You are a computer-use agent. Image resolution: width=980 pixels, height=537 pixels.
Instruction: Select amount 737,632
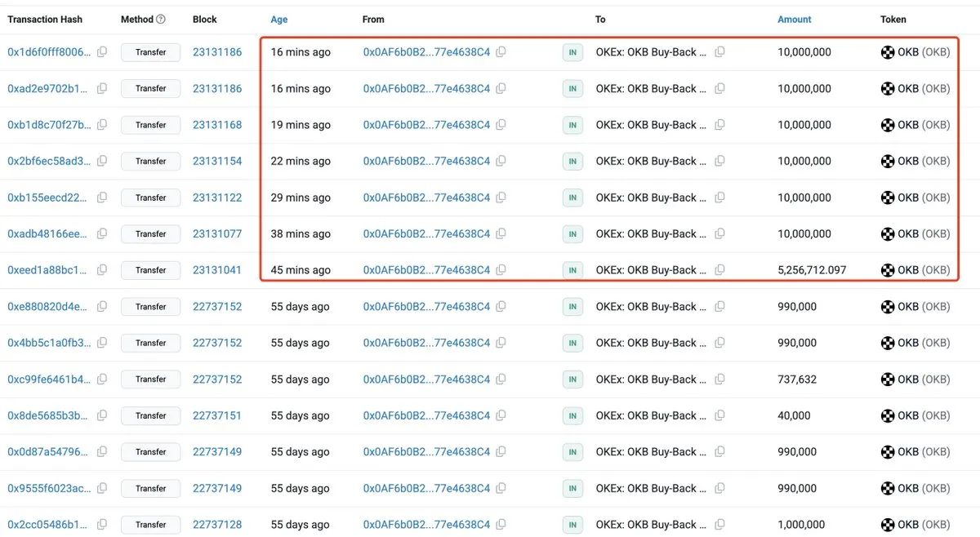point(797,379)
